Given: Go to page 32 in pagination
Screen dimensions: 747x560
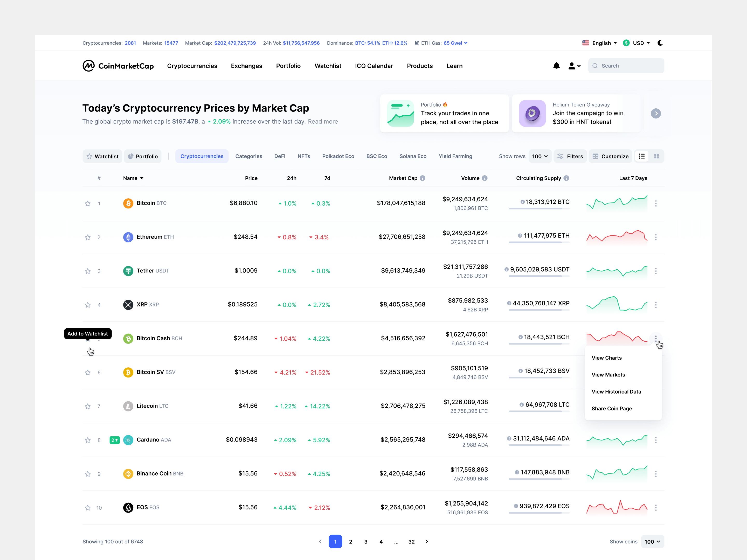Looking at the screenshot, I should pyautogui.click(x=411, y=541).
